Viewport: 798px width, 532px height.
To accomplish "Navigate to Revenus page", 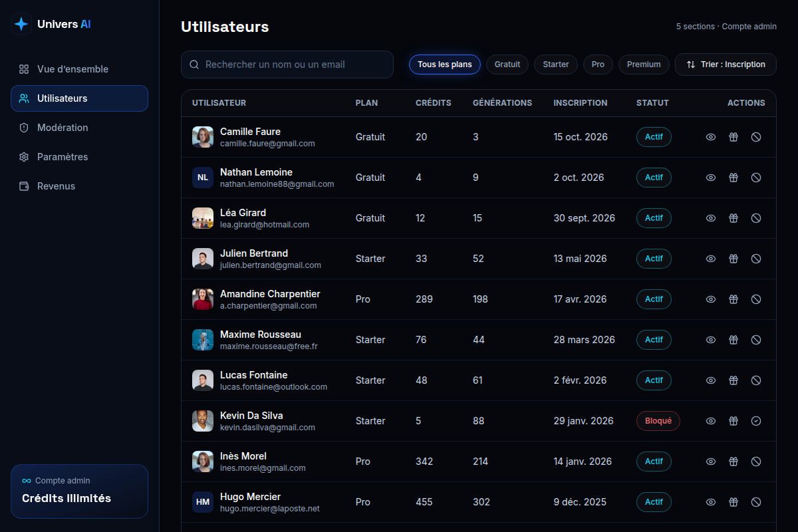I will [79, 186].
